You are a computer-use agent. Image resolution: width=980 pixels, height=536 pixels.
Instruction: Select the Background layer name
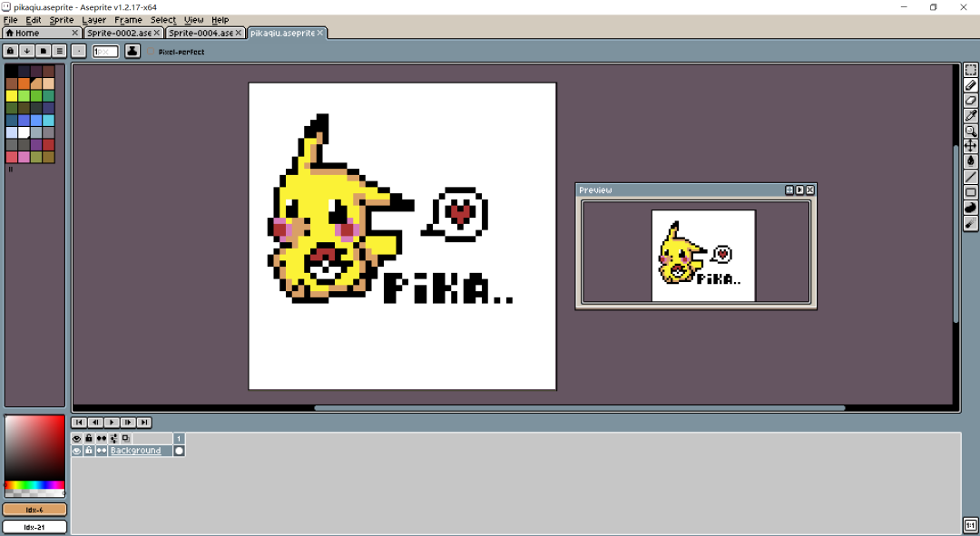tap(140, 451)
